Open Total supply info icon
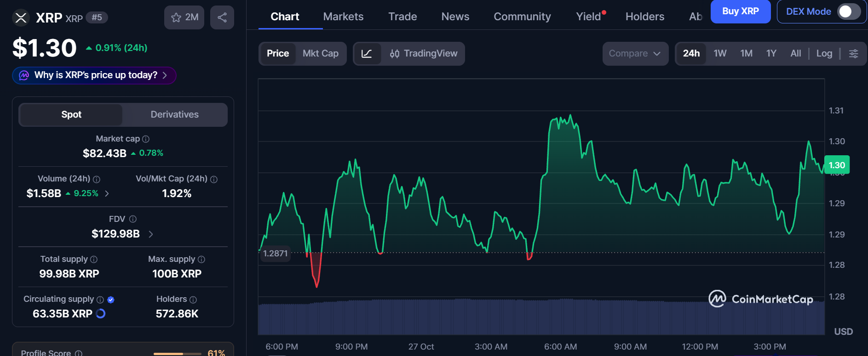The image size is (868, 356). point(94,260)
